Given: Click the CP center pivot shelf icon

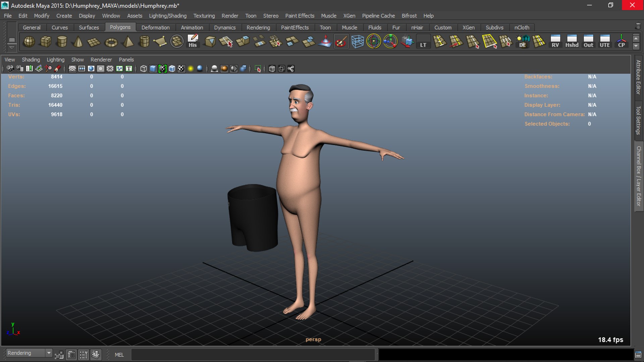Looking at the screenshot, I should [x=621, y=42].
